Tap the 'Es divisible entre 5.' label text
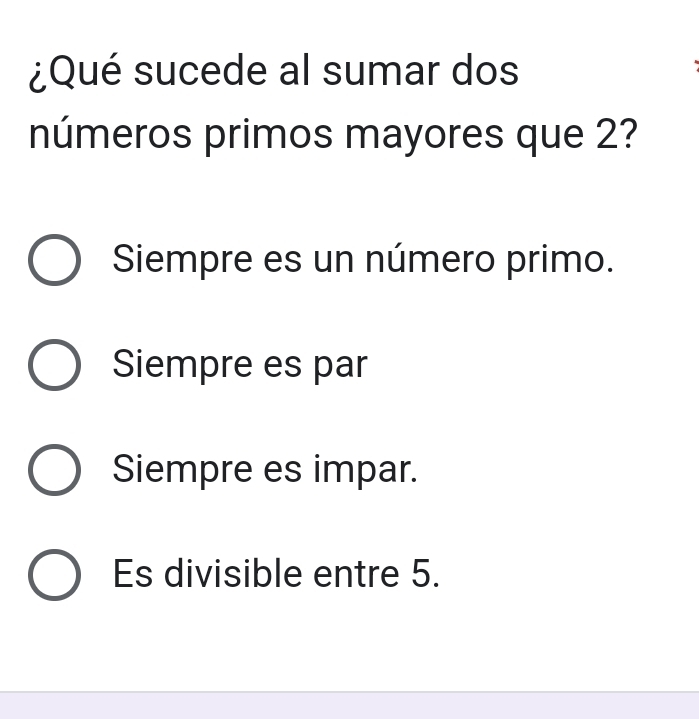This screenshot has height=719, width=699. 276,574
